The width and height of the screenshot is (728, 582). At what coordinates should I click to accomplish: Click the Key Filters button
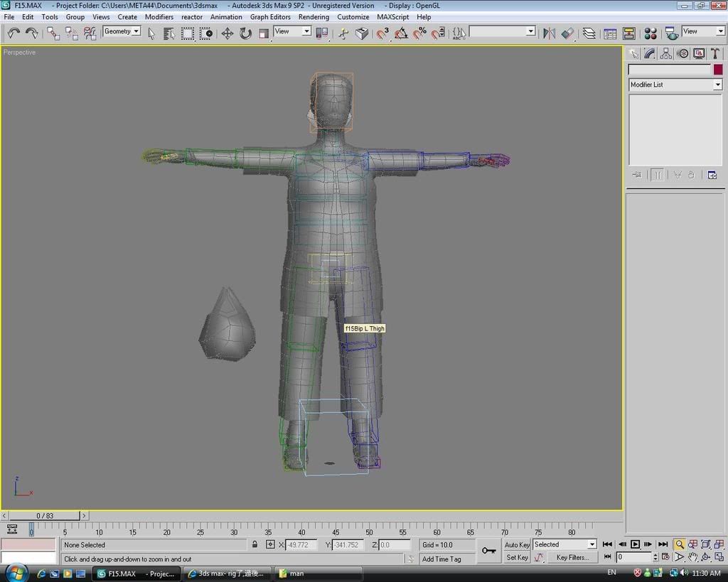click(572, 558)
